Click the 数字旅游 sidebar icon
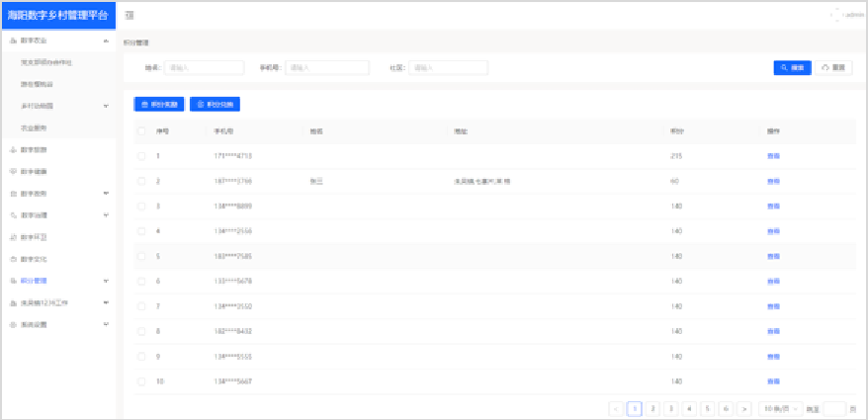The height and width of the screenshot is (420, 868). (13, 150)
